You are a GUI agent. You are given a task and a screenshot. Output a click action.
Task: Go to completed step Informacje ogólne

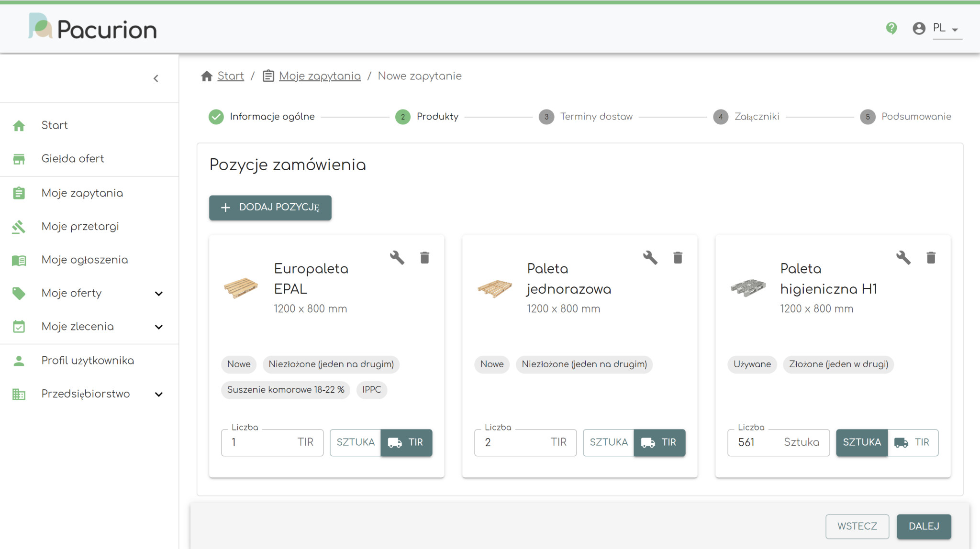click(261, 117)
